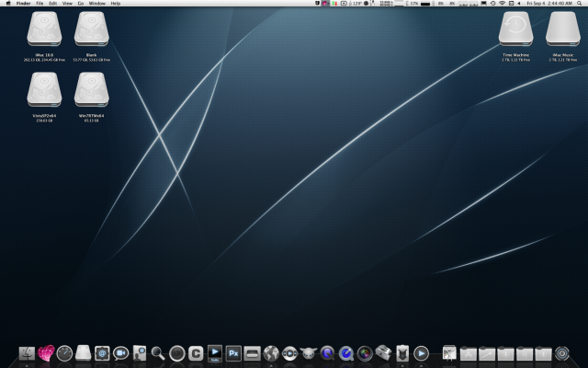This screenshot has height=368, width=588.
Task: Open the Edit menu
Action: 53,4
